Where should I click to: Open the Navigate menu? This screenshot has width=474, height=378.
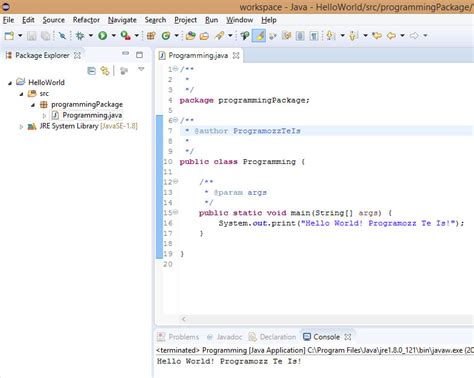click(122, 20)
